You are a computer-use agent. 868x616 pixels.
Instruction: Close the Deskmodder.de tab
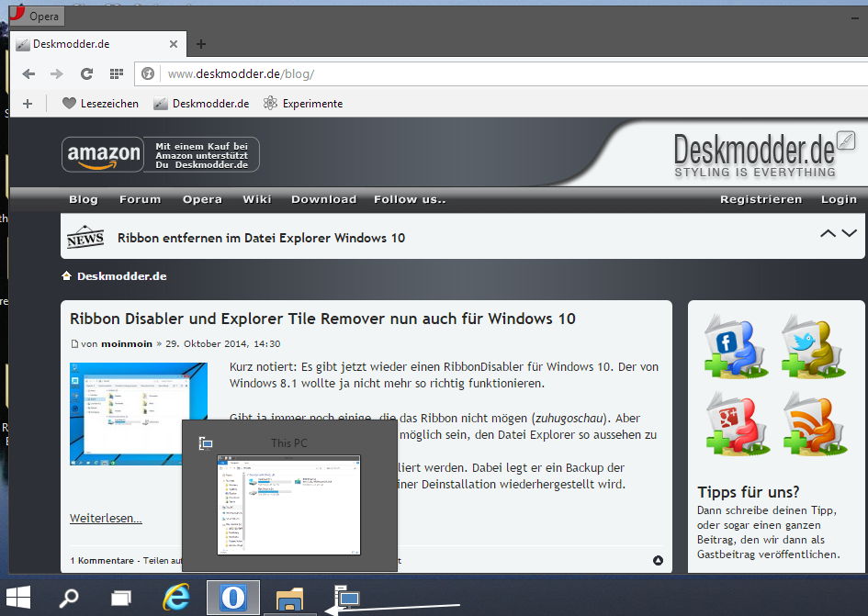tap(174, 44)
